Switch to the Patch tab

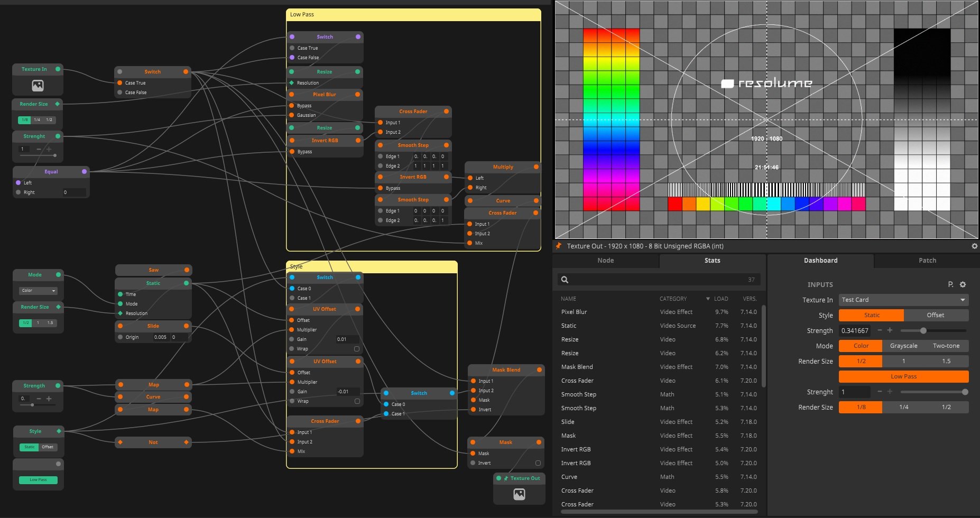[927, 261]
